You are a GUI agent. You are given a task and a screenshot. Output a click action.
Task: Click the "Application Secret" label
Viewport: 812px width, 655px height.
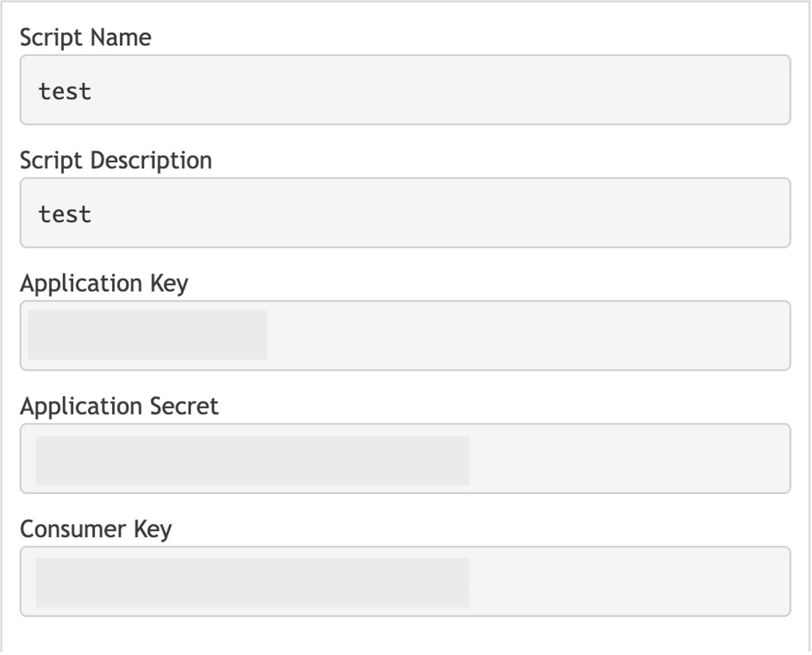coord(119,406)
